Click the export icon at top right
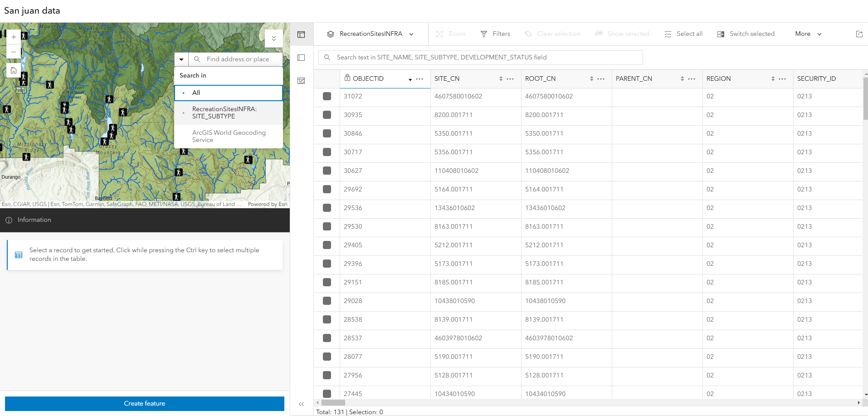 859,34
